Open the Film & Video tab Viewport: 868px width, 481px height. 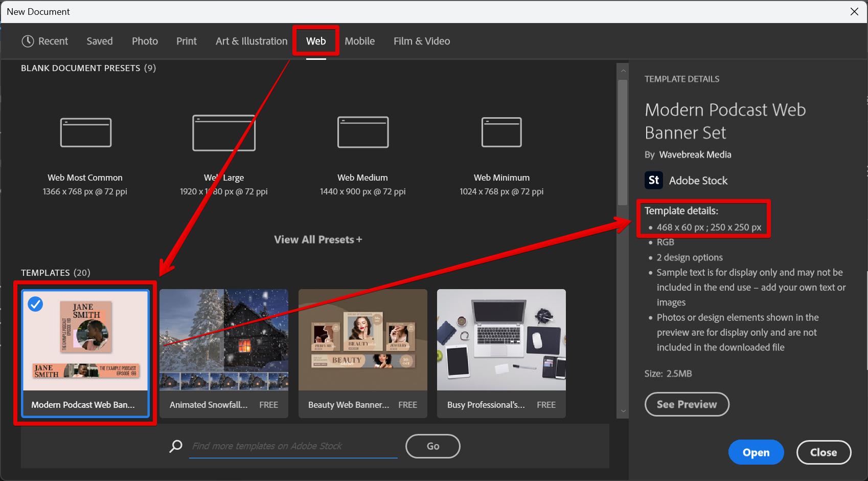pos(422,41)
